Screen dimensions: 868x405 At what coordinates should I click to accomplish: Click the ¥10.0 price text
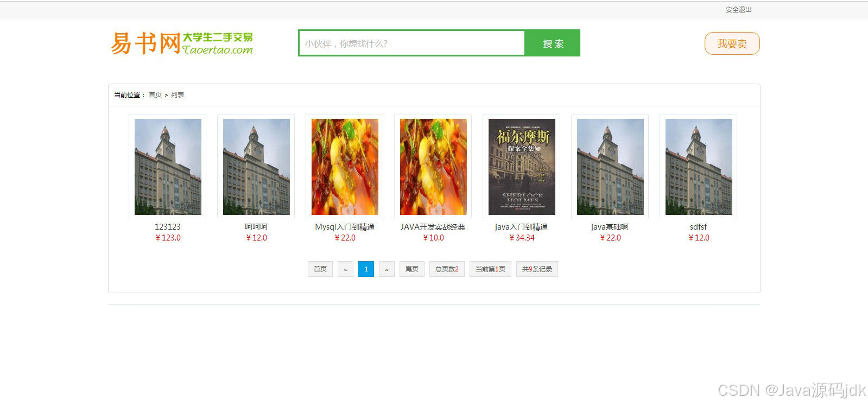[433, 238]
